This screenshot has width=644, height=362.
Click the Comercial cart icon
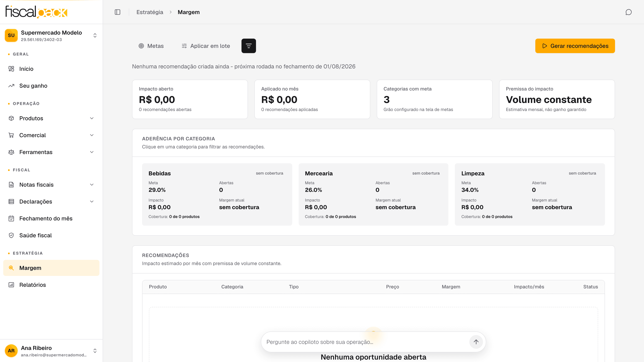pyautogui.click(x=11, y=135)
